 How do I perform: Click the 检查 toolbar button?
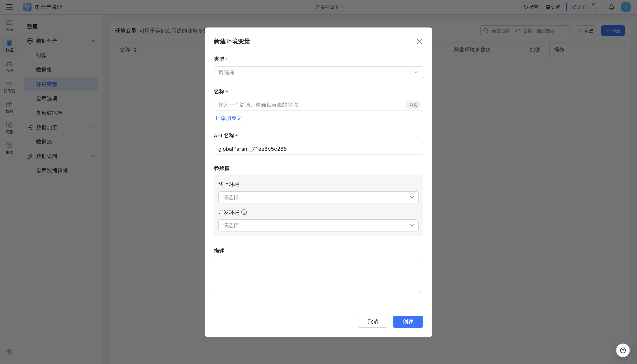click(x=531, y=7)
